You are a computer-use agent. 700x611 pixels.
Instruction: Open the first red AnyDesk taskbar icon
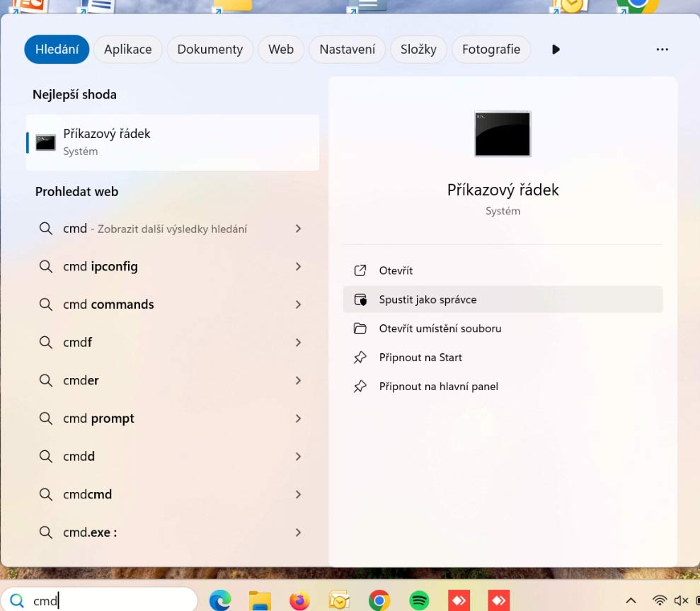[x=459, y=600]
